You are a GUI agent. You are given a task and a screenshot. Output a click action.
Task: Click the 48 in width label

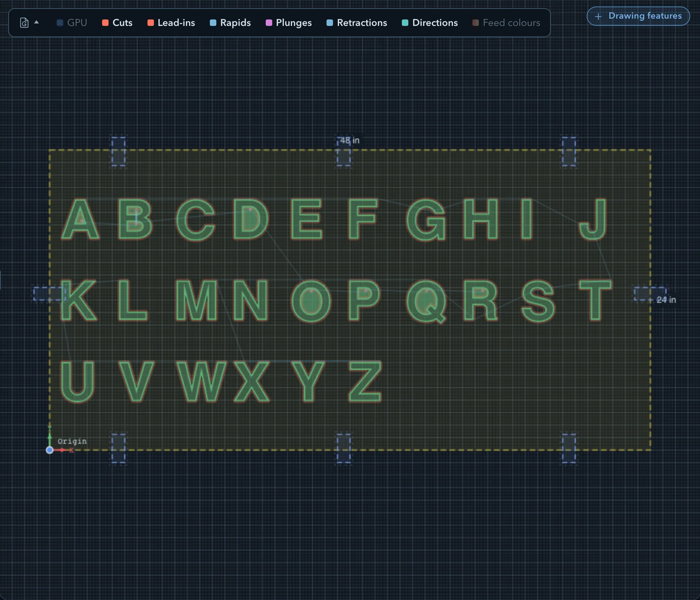point(350,140)
